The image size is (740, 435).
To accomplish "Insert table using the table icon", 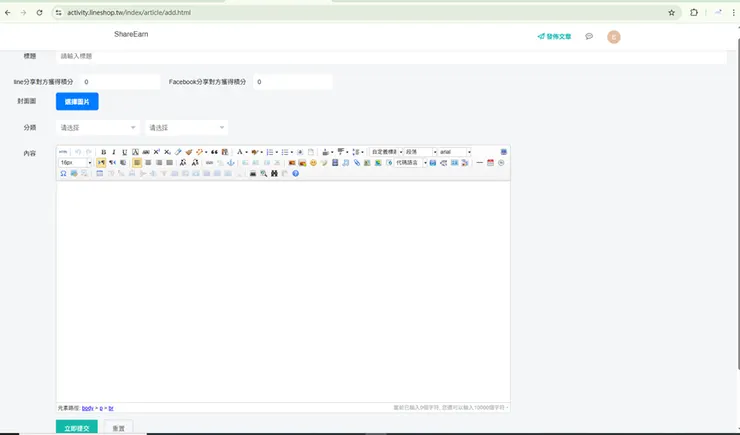I will coord(100,174).
